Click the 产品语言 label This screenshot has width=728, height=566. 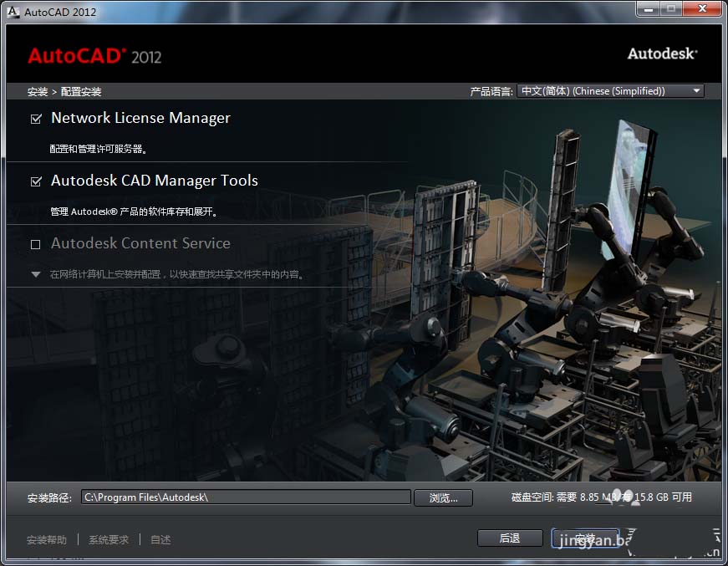(x=491, y=91)
